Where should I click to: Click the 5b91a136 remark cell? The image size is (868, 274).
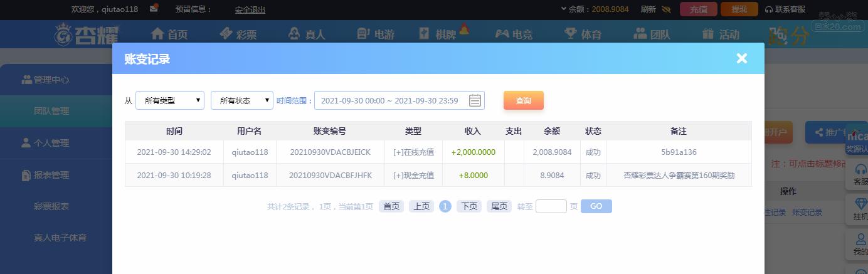pyautogui.click(x=679, y=152)
